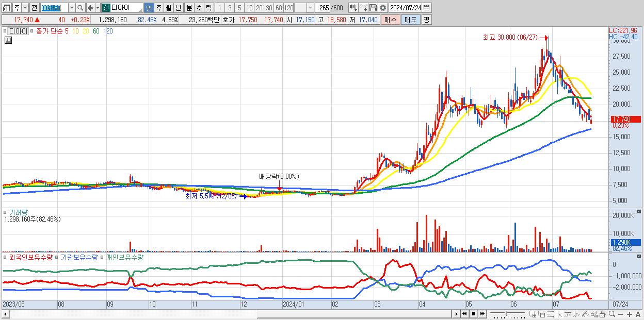Click the chart overlay window icon at bottom
Image resolution: width=644 pixels, height=320 pixels.
point(603,314)
